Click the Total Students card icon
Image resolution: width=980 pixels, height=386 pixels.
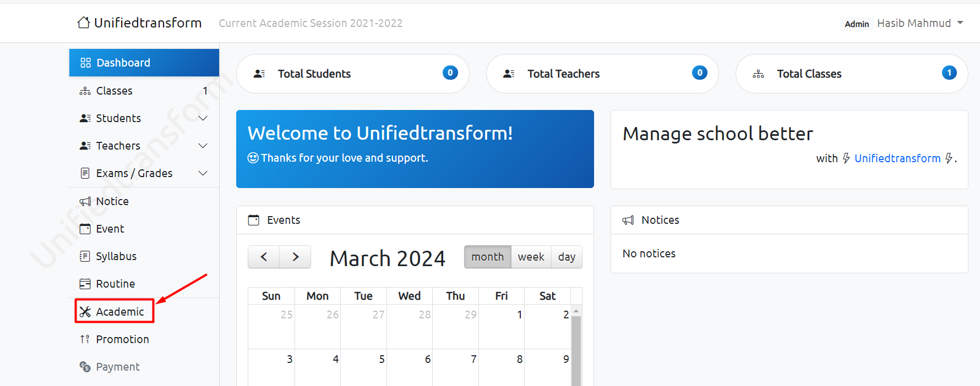259,74
